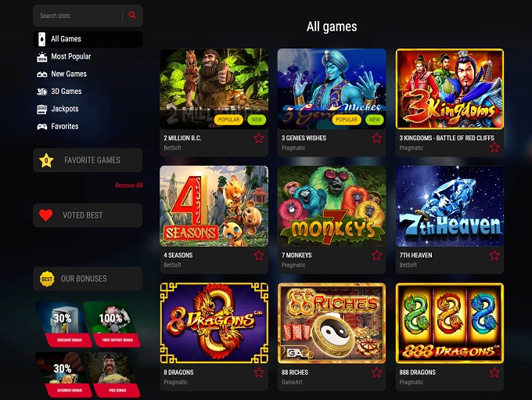Star the 888 Dragons game
Viewport: 532px width, 400px height.
[494, 373]
